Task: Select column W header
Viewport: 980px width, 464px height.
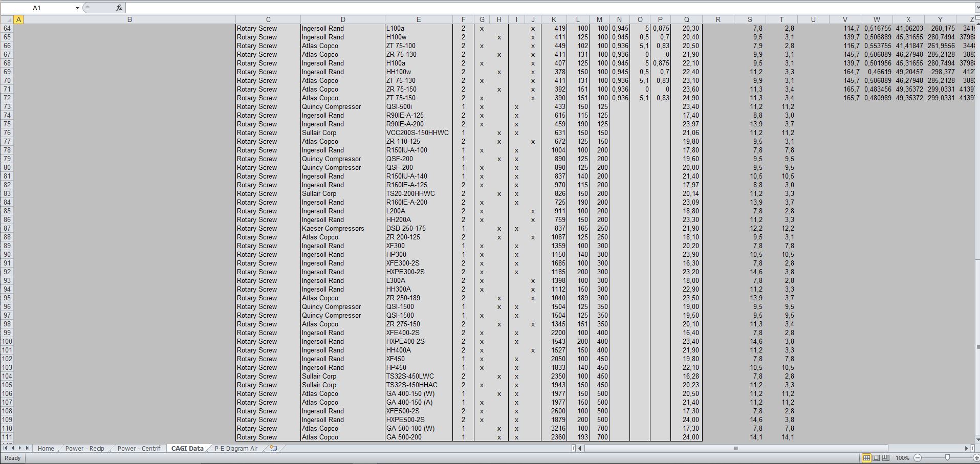Action: pos(877,19)
